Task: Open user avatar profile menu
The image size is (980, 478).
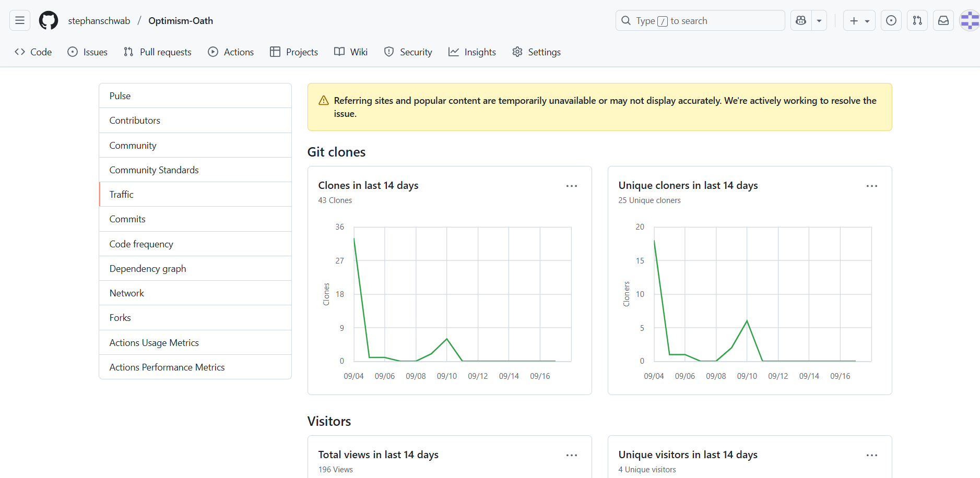Action: [x=970, y=20]
